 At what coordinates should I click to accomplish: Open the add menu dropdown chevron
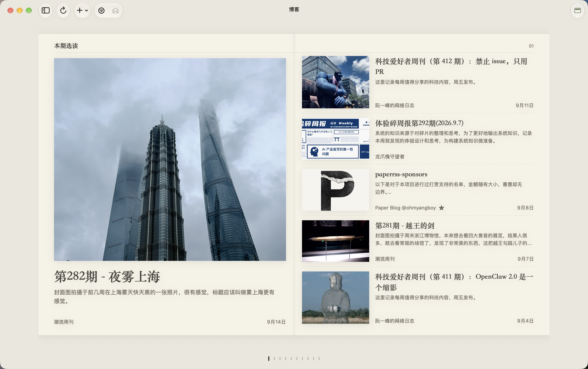86,10
